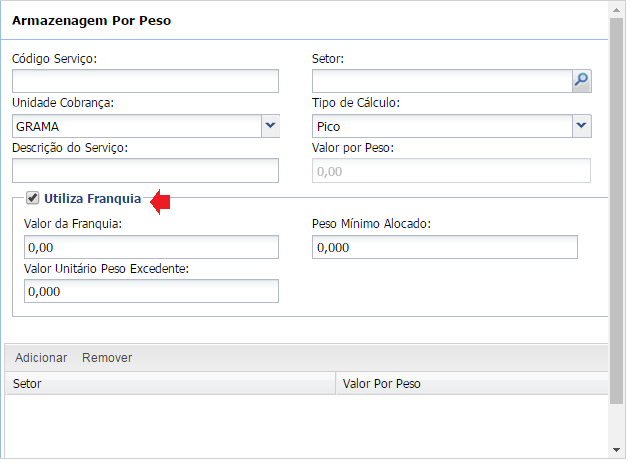Click the vertical scrollbar down arrow
This screenshot has width=632, height=463.
pyautogui.click(x=618, y=452)
